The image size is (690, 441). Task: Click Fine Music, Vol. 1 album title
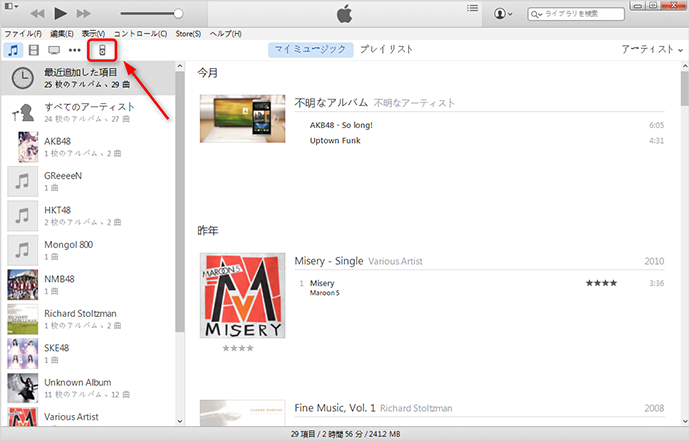pos(335,408)
